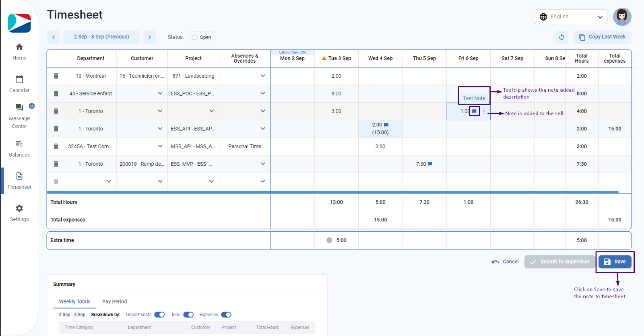Delete the Toronto ESS_MVP row
This screenshot has height=336, width=644.
[x=56, y=164]
